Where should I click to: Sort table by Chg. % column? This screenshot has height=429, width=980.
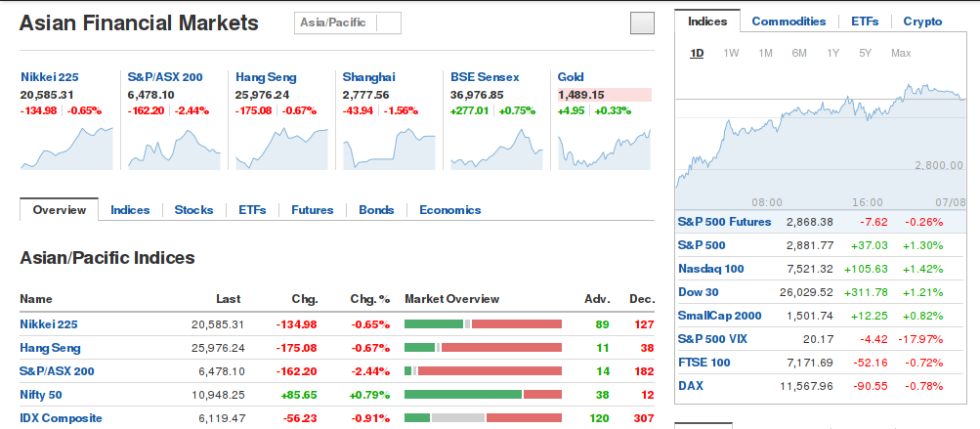tap(370, 299)
